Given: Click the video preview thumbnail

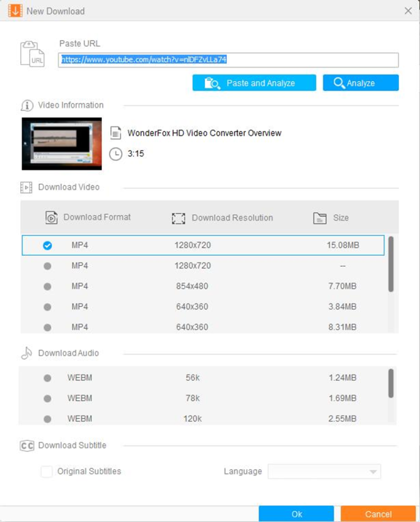Looking at the screenshot, I should 62,144.
